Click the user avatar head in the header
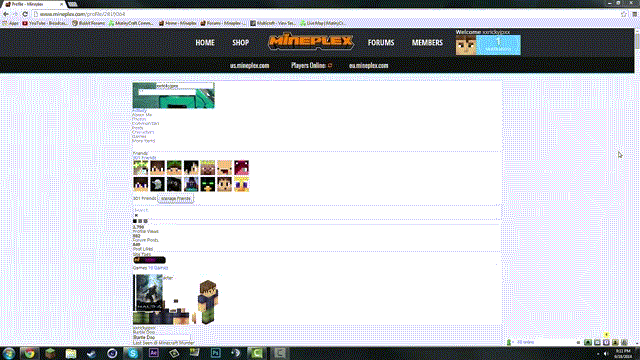The height and width of the screenshot is (360, 640). click(x=466, y=45)
